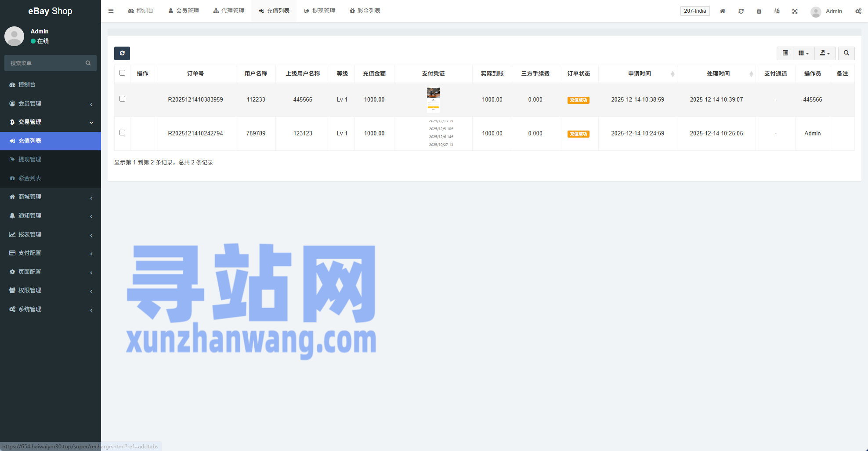The height and width of the screenshot is (451, 868).
Task: Sort by 申请时间 column header
Action: tap(639, 74)
